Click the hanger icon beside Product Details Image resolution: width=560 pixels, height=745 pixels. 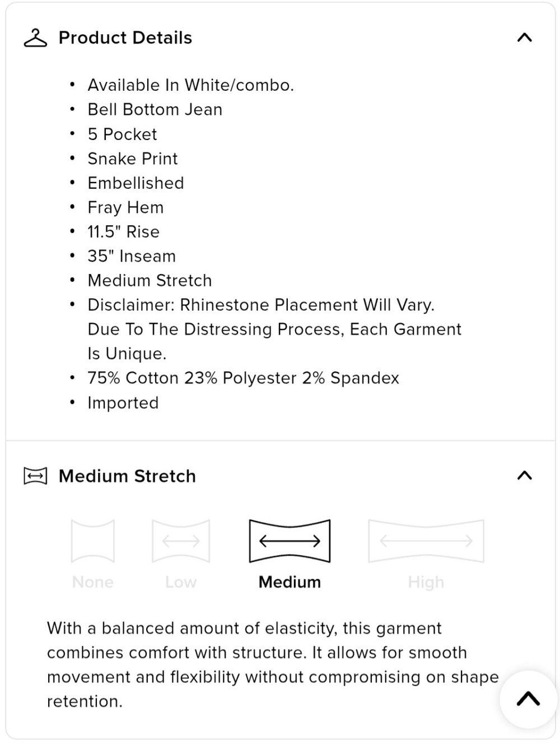(x=35, y=38)
